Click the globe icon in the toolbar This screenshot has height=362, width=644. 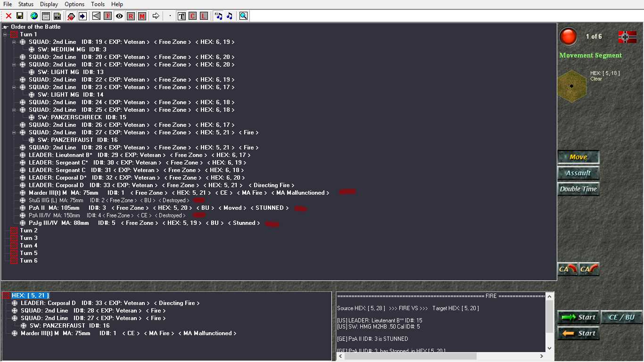34,16
